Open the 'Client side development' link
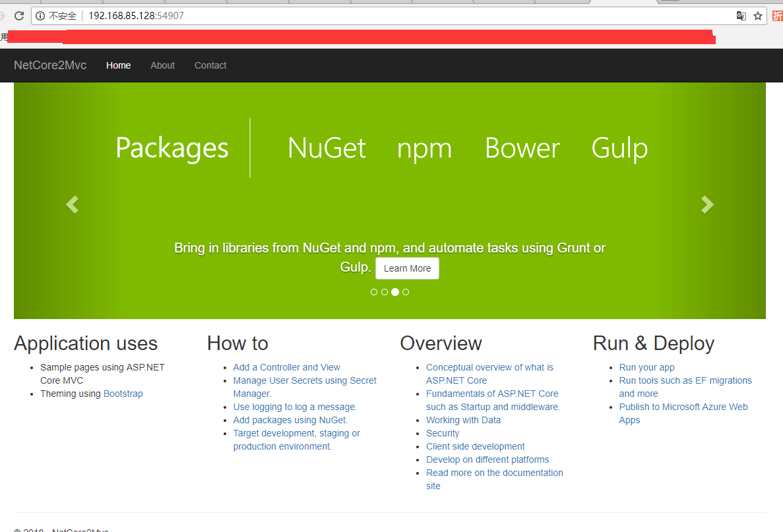The height and width of the screenshot is (532, 783). pos(476,447)
